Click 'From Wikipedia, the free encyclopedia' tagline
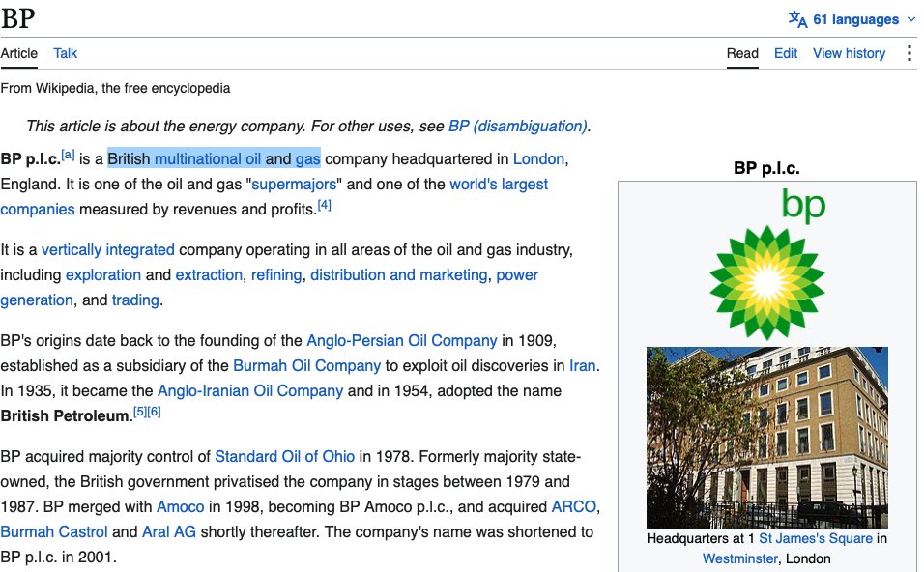Viewport: 924px width, 572px height. pos(116,88)
